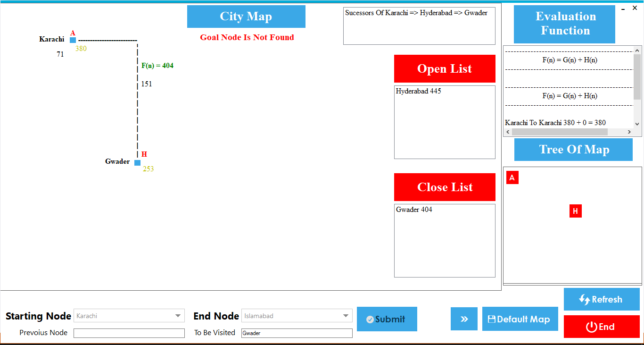Image resolution: width=644 pixels, height=345 pixels.
Task: Click the edge cost value 151
Action: coord(147,84)
